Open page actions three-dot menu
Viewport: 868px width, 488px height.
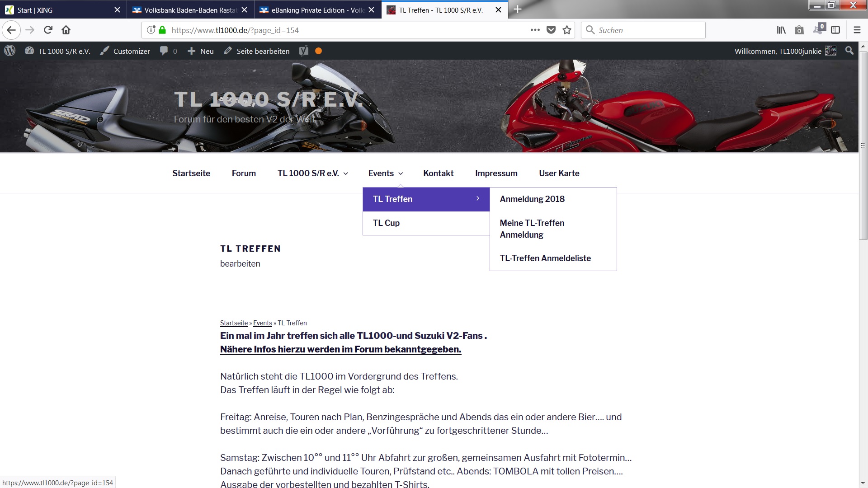tap(535, 30)
